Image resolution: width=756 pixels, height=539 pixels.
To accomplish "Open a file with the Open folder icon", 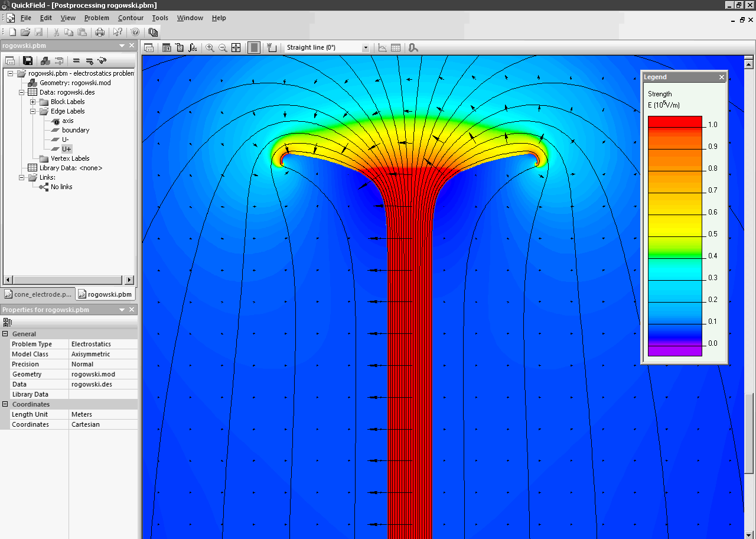I will tap(25, 32).
